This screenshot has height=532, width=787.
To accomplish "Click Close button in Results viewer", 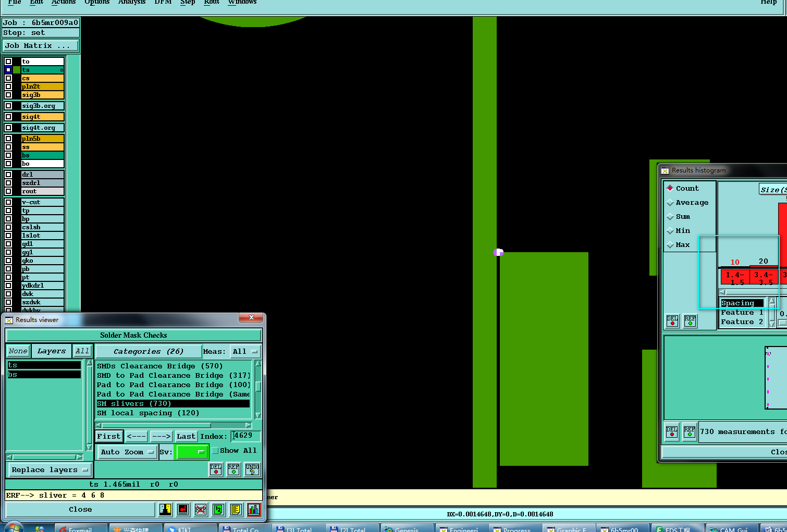I will coord(80,510).
